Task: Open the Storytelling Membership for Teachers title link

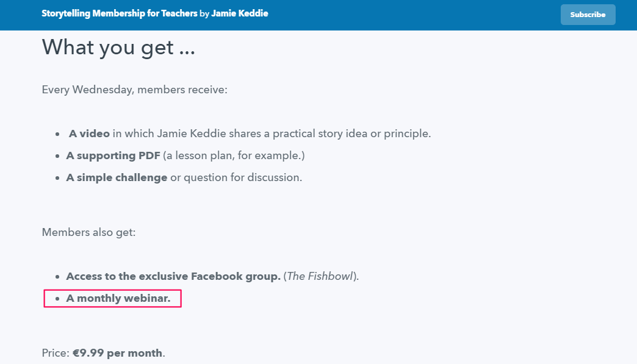Action: pos(120,13)
